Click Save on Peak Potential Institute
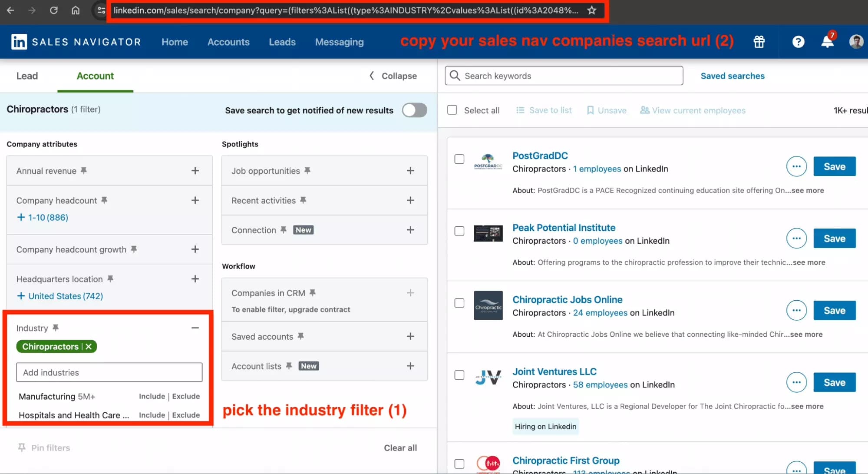Image resolution: width=868 pixels, height=474 pixels. point(834,238)
